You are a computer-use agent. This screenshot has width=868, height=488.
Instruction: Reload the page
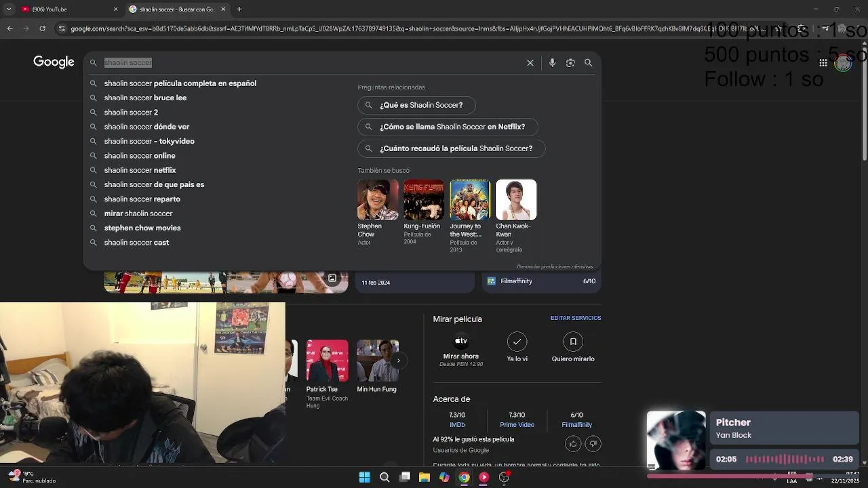coord(42,28)
